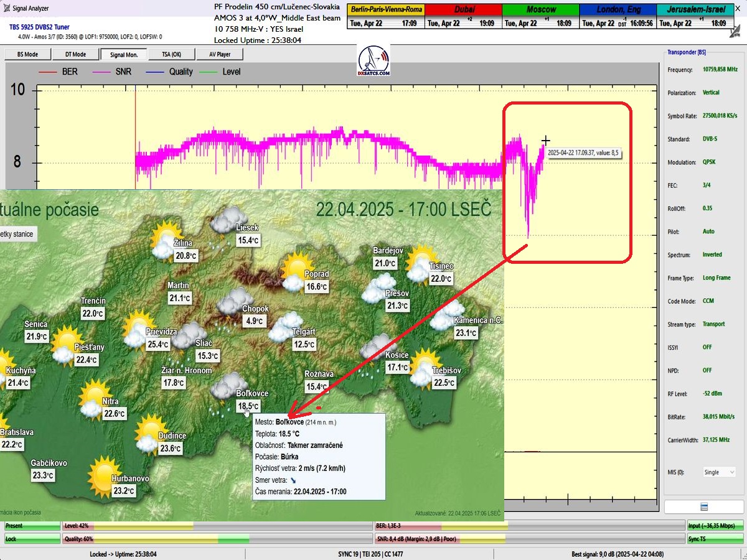Click the DT Mode button
747x560 pixels.
click(x=75, y=54)
